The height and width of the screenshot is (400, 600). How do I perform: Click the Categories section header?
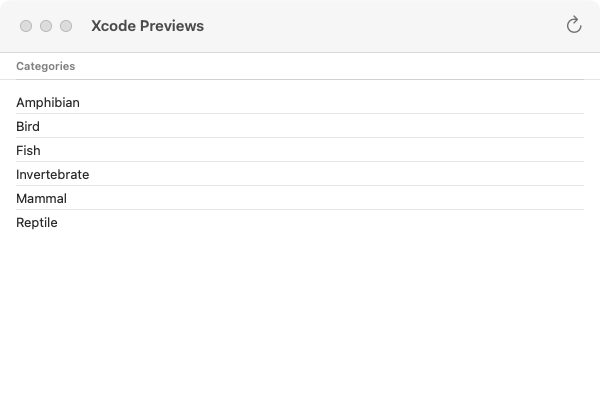pyautogui.click(x=45, y=66)
